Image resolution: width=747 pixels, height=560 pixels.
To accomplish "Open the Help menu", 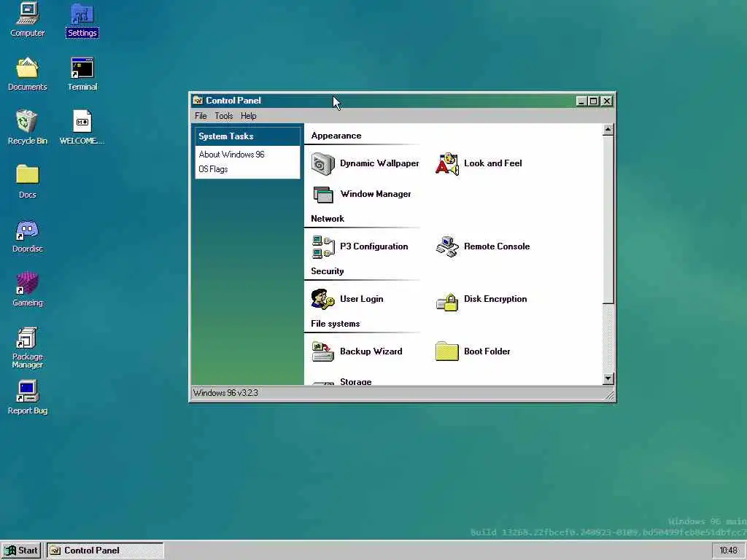I will pyautogui.click(x=248, y=116).
